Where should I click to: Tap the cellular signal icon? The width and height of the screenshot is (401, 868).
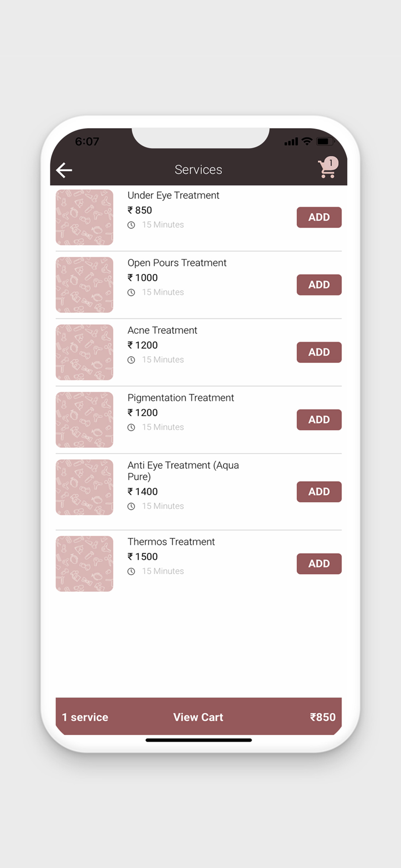point(291,142)
